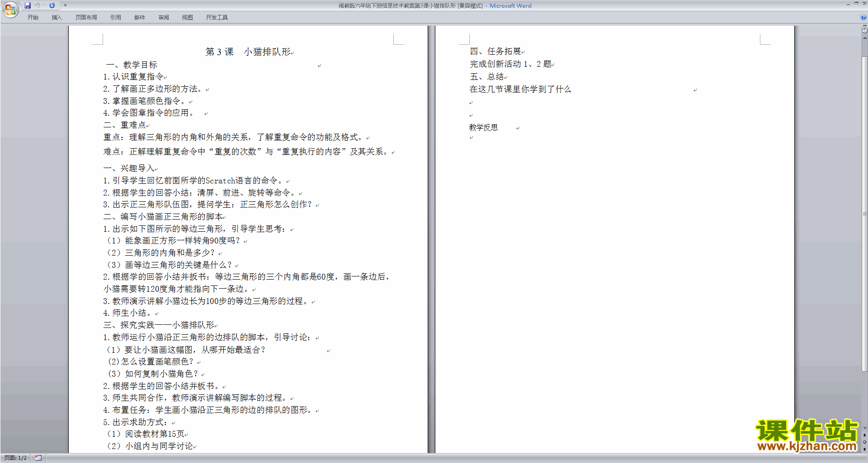The image size is (868, 463).
Task: Click the 页面: 1/2 status bar indicator
Action: [x=15, y=458]
